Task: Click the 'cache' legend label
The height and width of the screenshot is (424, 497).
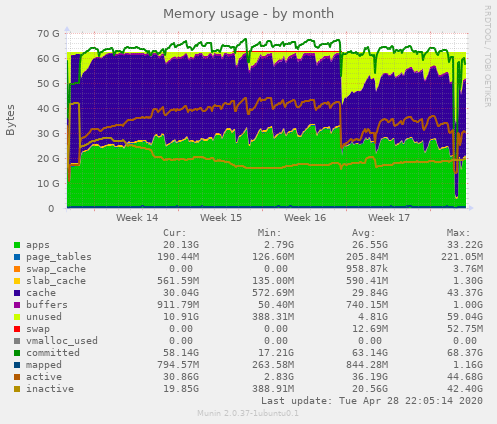Action: click(41, 293)
